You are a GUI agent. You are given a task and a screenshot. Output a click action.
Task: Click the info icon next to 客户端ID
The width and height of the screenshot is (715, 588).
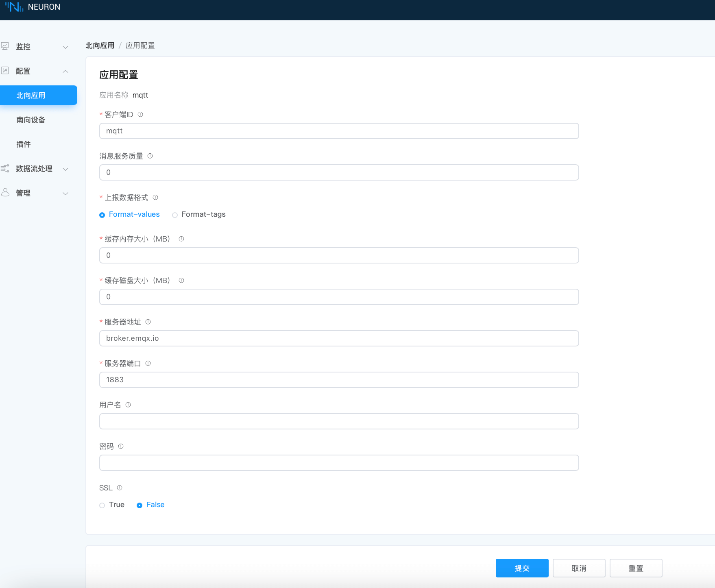(x=140, y=114)
